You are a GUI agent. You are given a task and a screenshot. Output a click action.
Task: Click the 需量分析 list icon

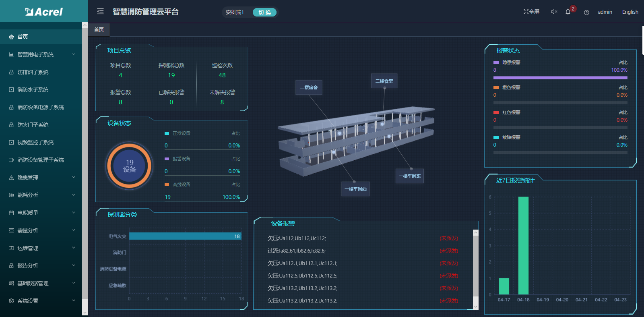(x=11, y=230)
